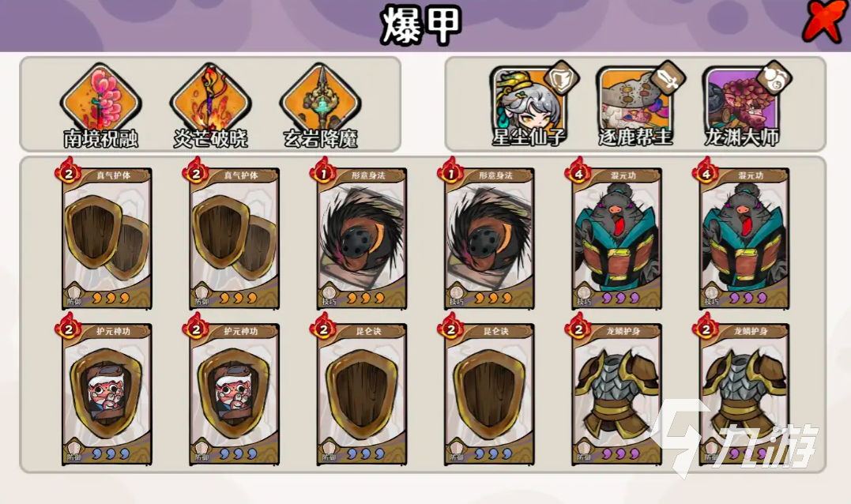Select the first 混元功 card

tap(616, 238)
